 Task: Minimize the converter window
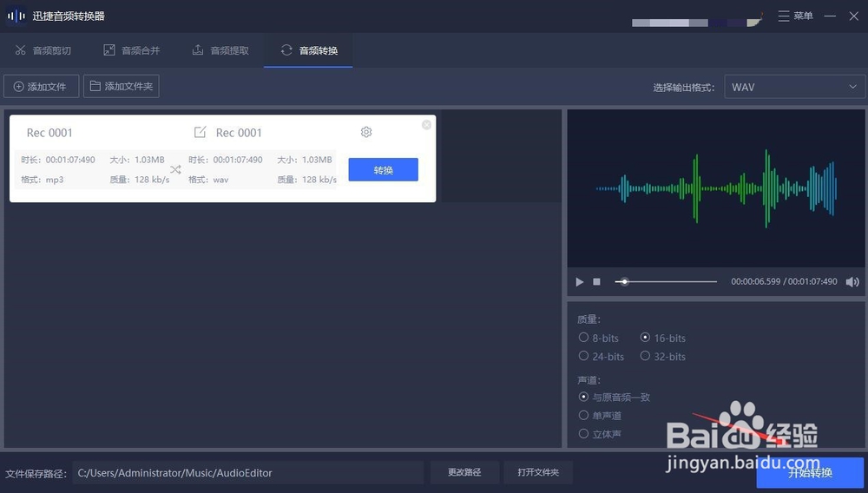[x=830, y=16]
